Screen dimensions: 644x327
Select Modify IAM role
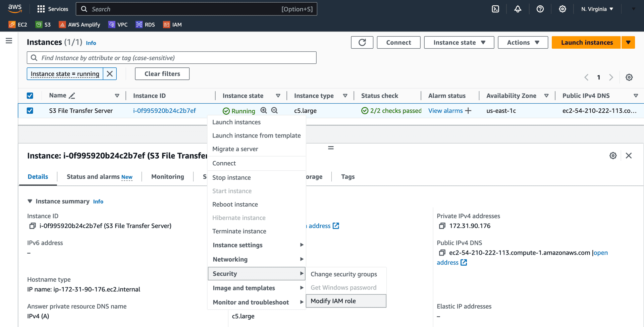[x=346, y=301]
